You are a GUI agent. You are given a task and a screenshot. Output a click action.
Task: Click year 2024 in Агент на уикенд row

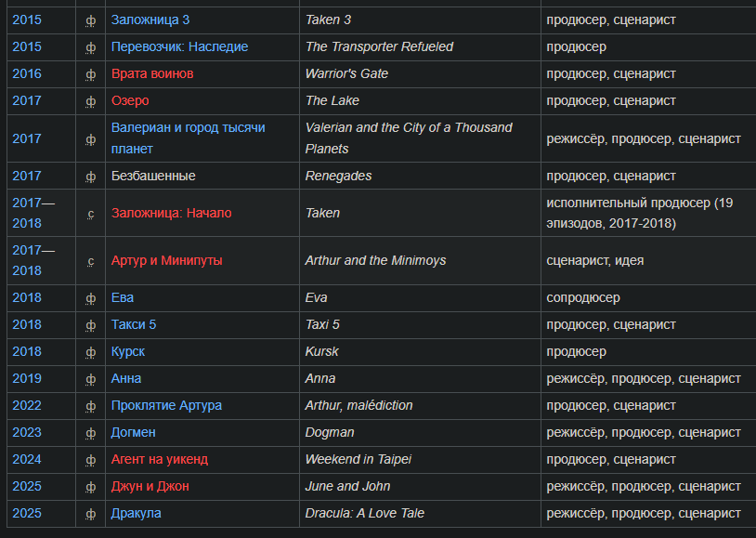(x=27, y=459)
